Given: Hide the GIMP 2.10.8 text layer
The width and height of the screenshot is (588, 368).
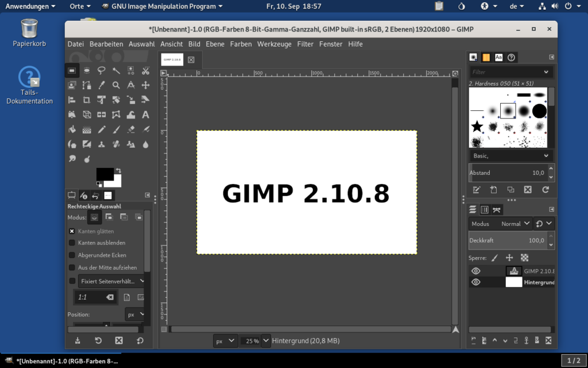Looking at the screenshot, I should tap(476, 271).
